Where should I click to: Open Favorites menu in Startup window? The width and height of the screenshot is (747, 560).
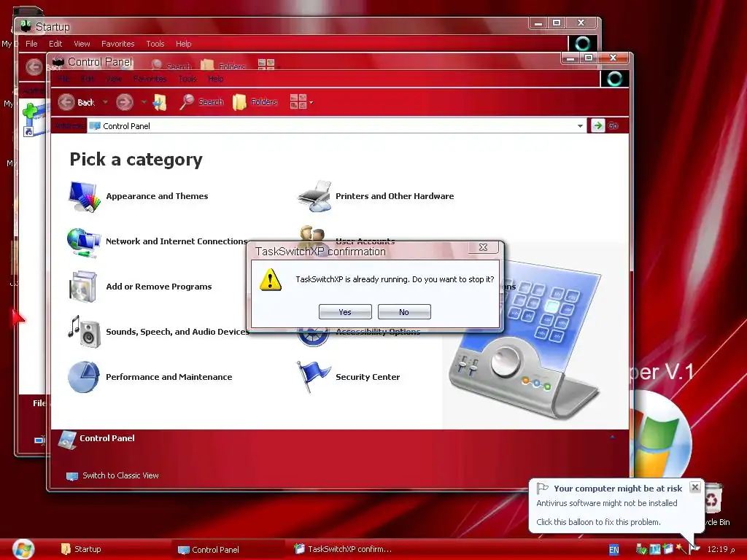pos(117,44)
